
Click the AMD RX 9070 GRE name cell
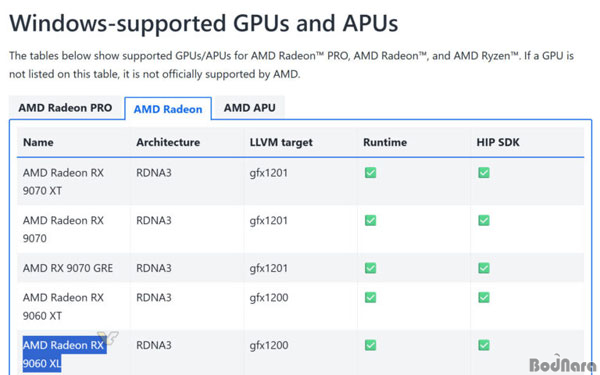click(x=68, y=268)
